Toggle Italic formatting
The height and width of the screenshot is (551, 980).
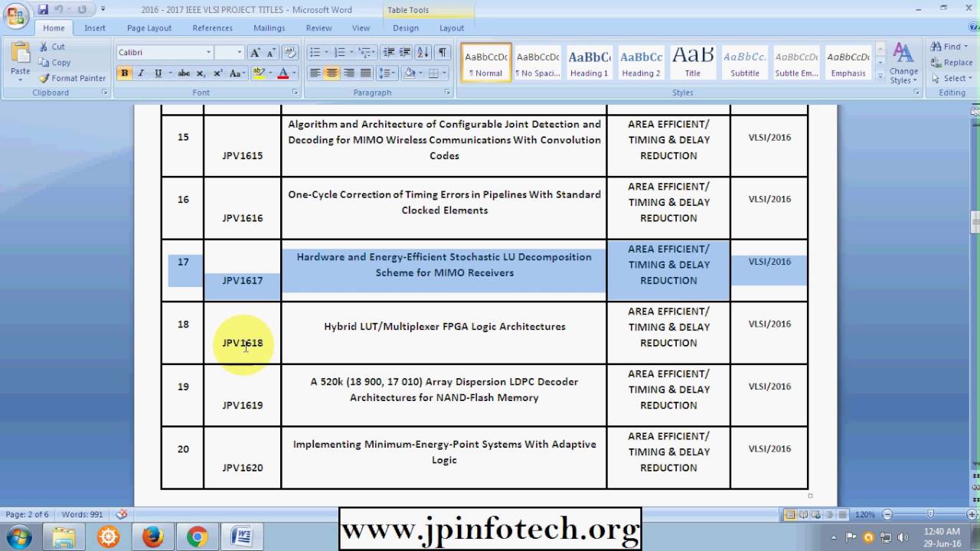click(141, 73)
